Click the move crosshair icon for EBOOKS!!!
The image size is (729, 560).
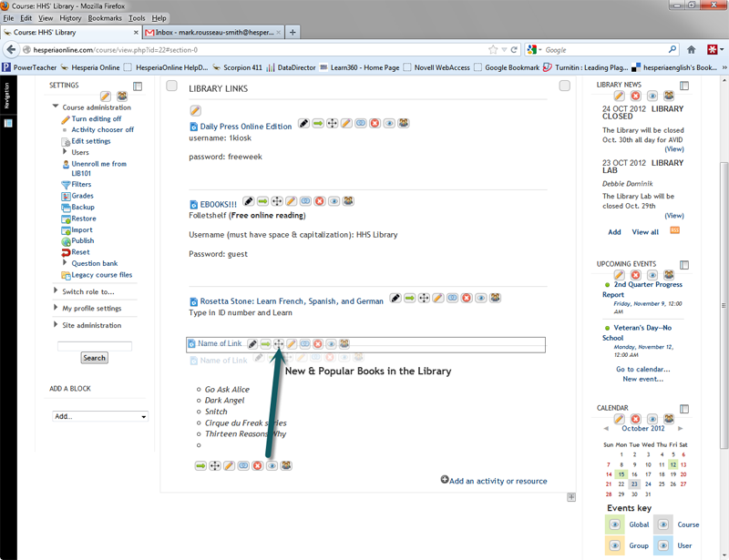tap(277, 201)
